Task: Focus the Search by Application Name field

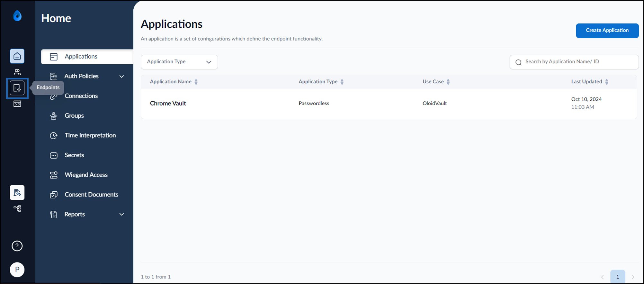Action: coord(574,62)
